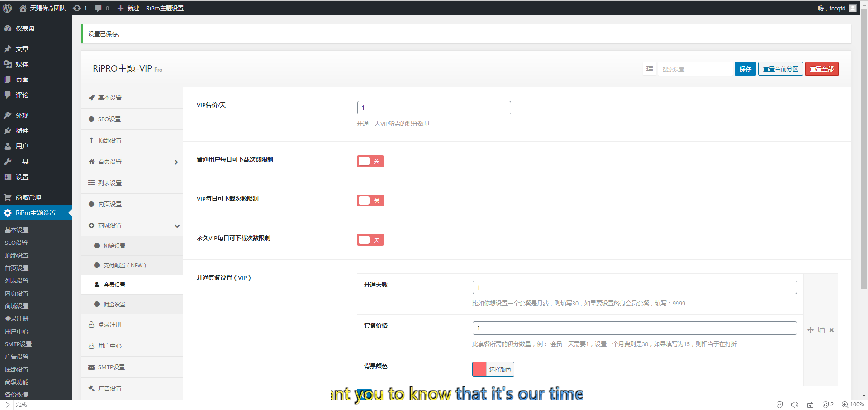Open 商城管理 in the admin sidebar

[28, 197]
